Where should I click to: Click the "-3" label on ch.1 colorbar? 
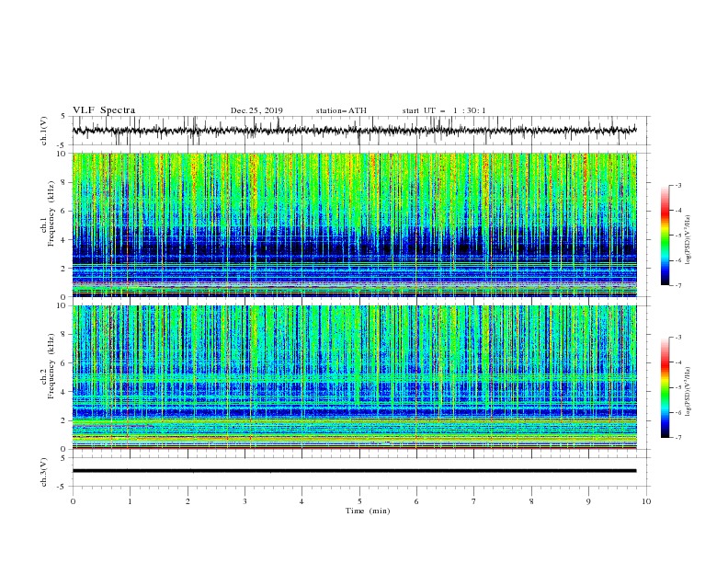(678, 185)
